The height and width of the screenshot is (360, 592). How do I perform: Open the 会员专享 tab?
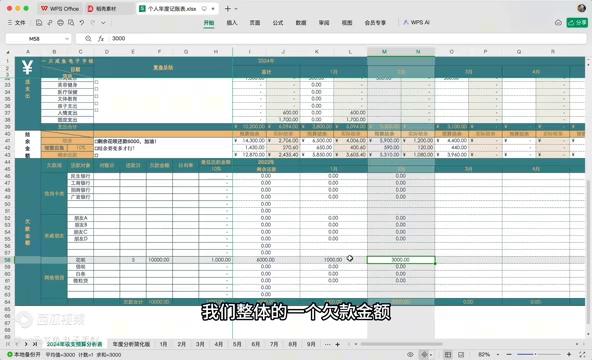pyautogui.click(x=375, y=23)
